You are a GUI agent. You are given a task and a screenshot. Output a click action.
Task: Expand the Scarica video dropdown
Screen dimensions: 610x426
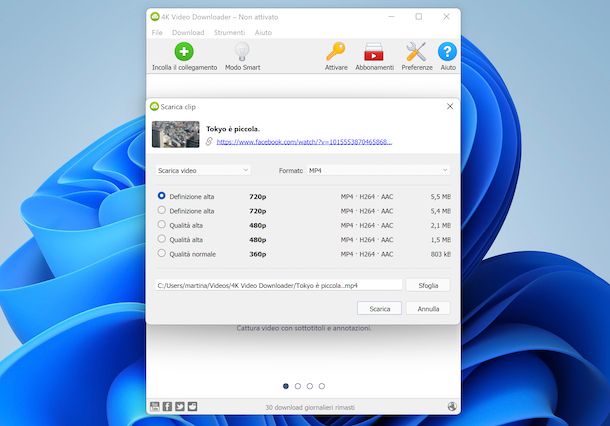[x=203, y=171]
